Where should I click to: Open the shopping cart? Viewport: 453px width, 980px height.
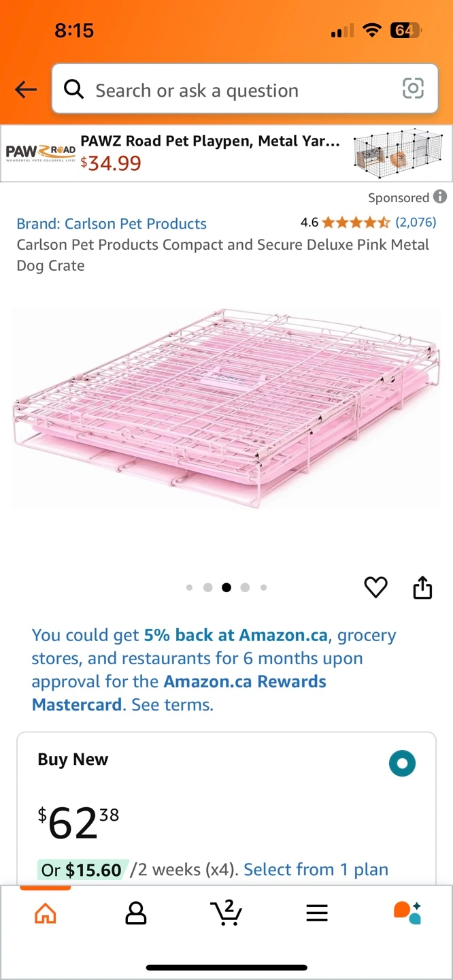(227, 913)
